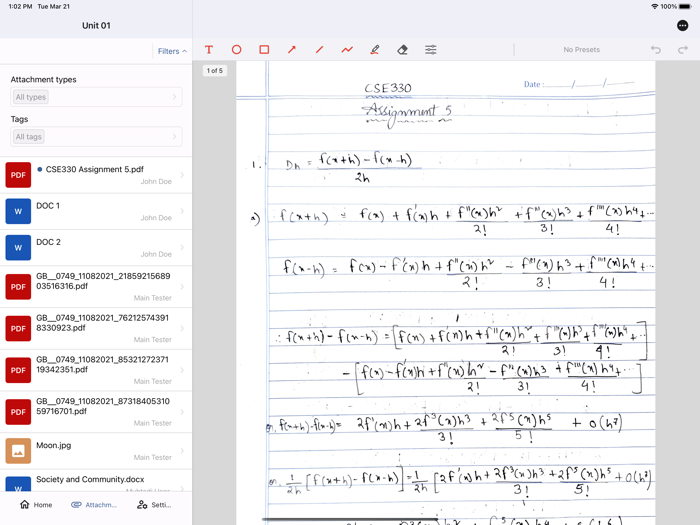Click the CSE330 heading in document

tap(388, 88)
